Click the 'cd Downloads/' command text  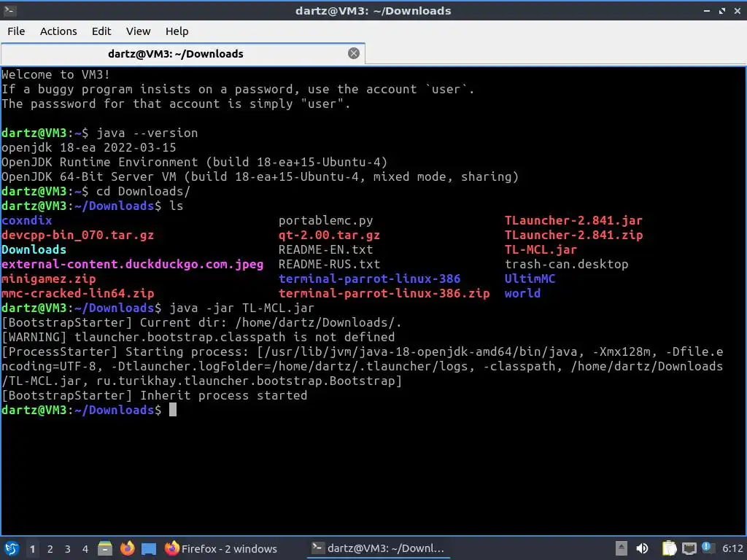click(x=144, y=192)
